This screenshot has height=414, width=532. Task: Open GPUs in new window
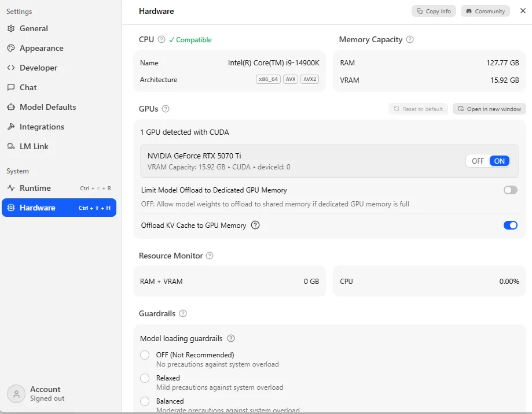(489, 109)
